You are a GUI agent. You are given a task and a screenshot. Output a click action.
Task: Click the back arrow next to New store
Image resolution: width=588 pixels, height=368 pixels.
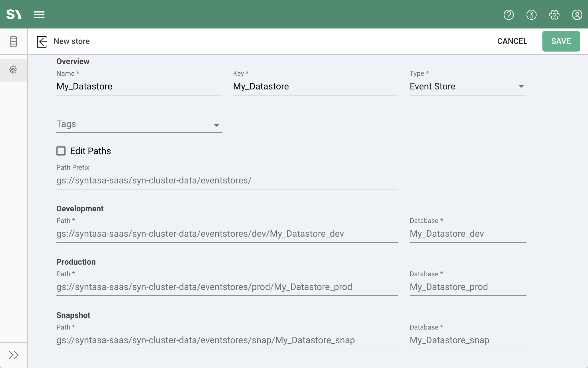click(42, 42)
